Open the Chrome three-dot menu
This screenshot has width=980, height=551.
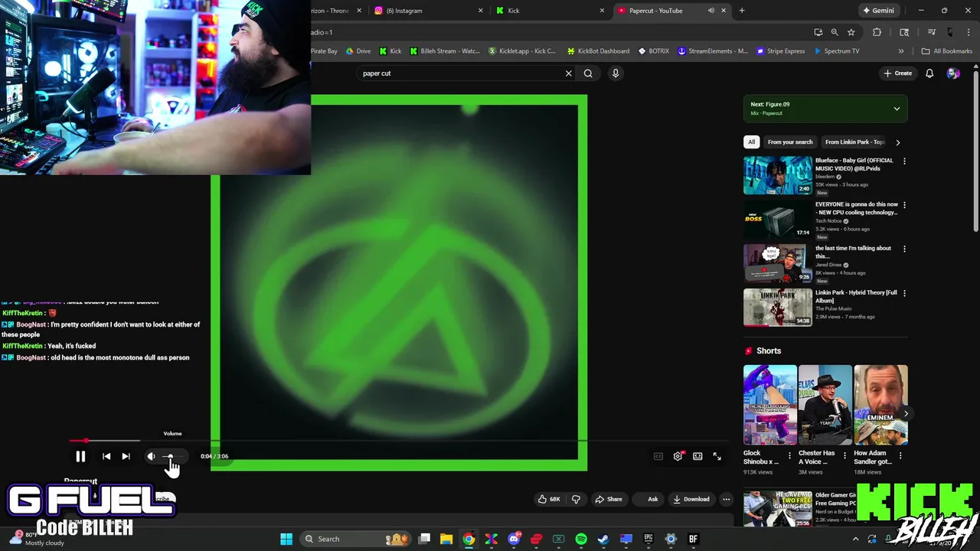coord(969,32)
